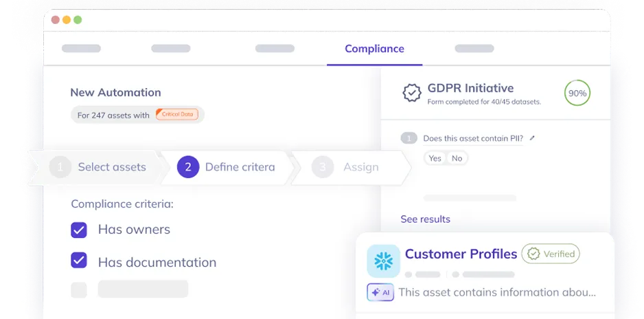Viewport: 644px width, 319px height.
Task: Click the green window button
Action: coord(78,20)
